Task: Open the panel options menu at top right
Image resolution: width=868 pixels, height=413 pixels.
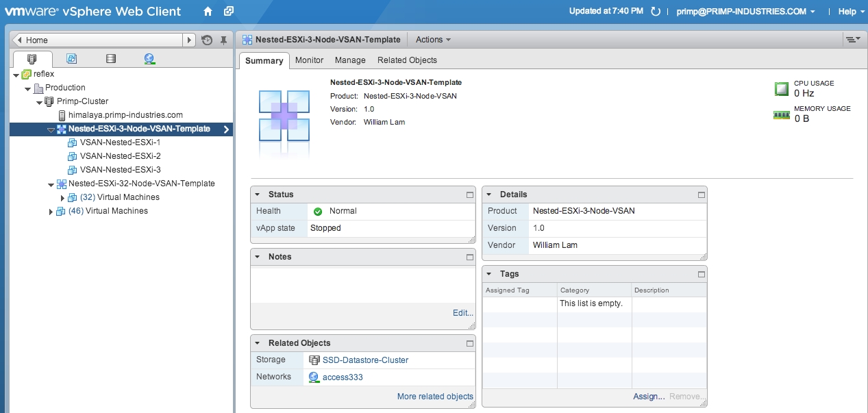Action: pos(853,40)
